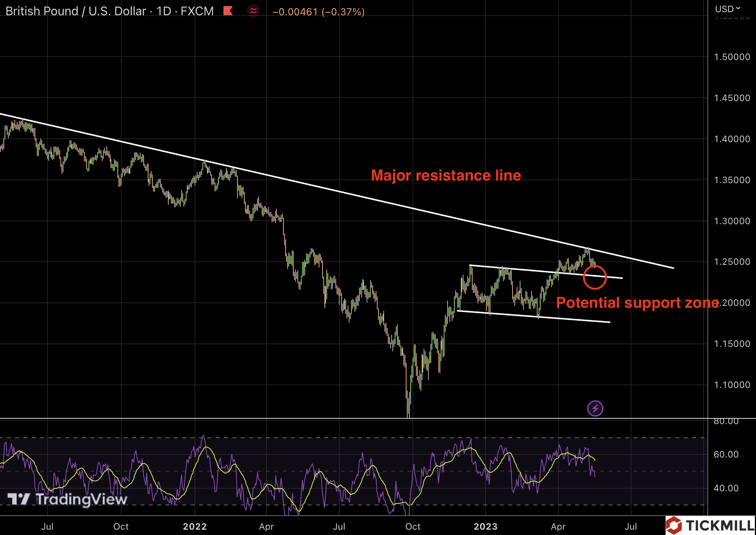Click the British Pound / U.S. Dollar title
The height and width of the screenshot is (535, 756).
coord(76,11)
